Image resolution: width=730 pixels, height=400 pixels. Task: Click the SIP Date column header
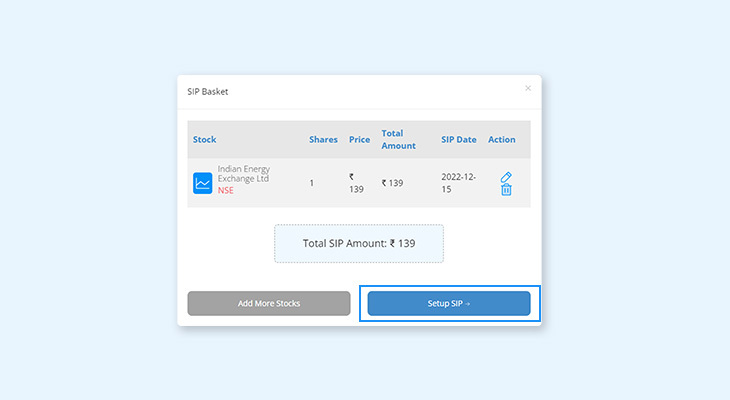coord(459,139)
